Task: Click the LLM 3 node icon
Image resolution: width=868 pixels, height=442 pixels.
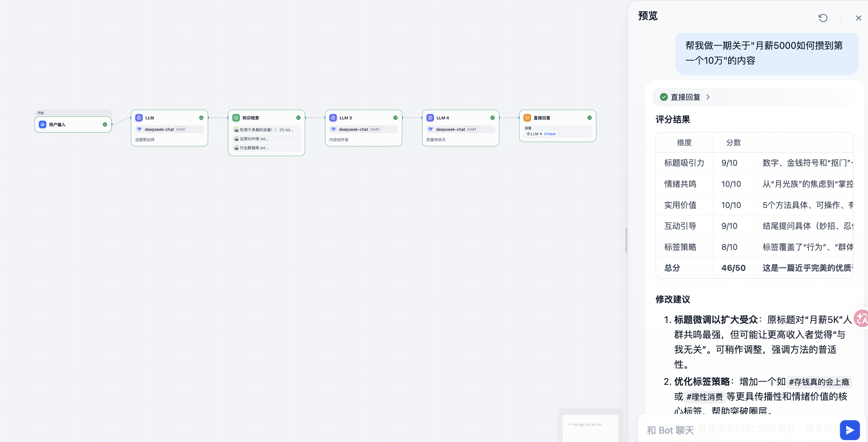Action: [333, 118]
